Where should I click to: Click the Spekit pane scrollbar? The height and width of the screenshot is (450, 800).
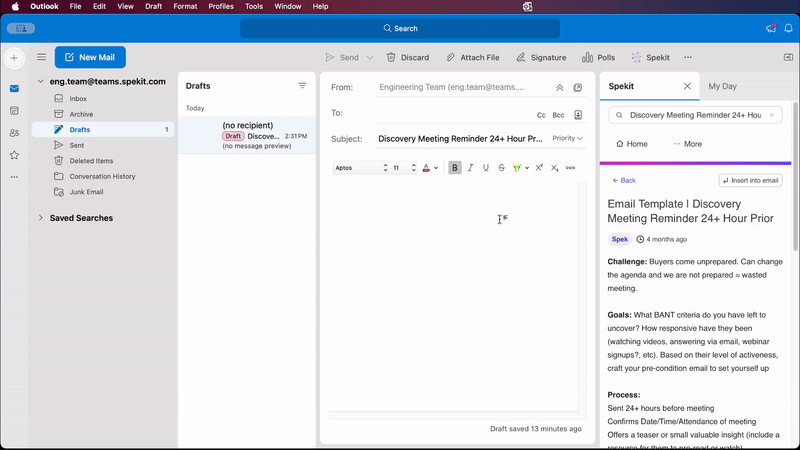[x=795, y=177]
